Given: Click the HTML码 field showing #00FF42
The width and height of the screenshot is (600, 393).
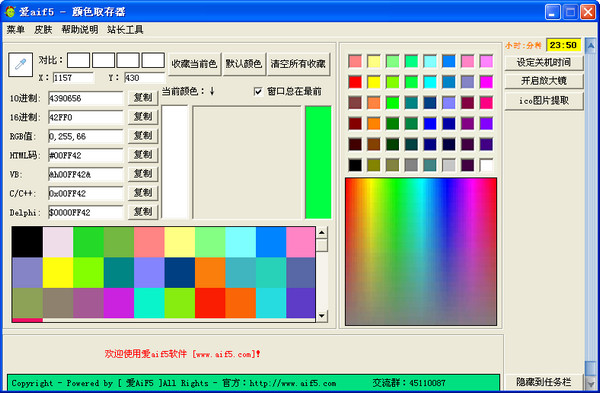Looking at the screenshot, I should [86, 155].
